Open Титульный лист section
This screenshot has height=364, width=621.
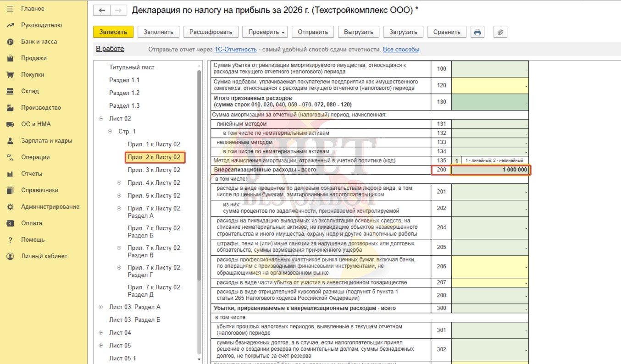(x=132, y=67)
